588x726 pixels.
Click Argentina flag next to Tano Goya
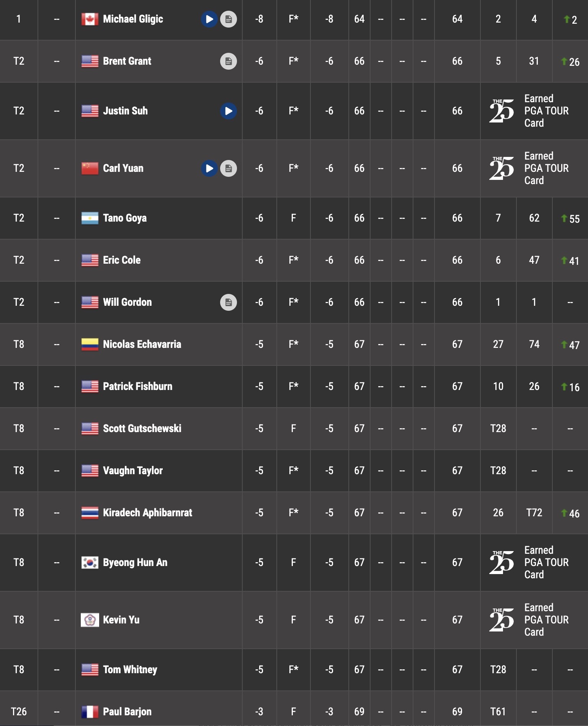pyautogui.click(x=90, y=218)
